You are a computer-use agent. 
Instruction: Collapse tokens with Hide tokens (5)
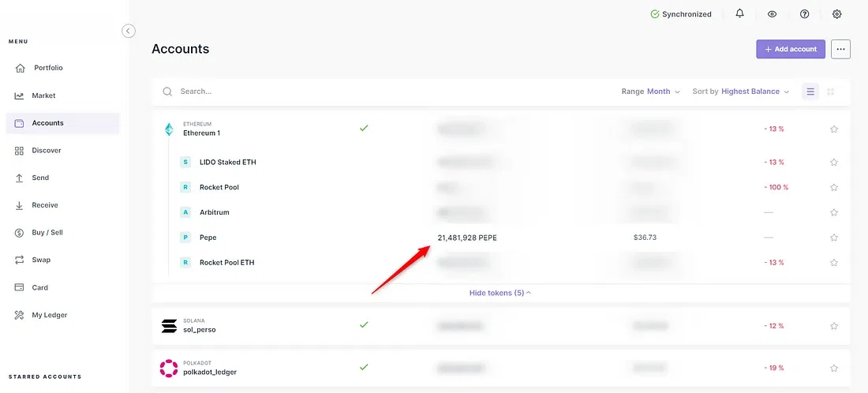tap(500, 293)
